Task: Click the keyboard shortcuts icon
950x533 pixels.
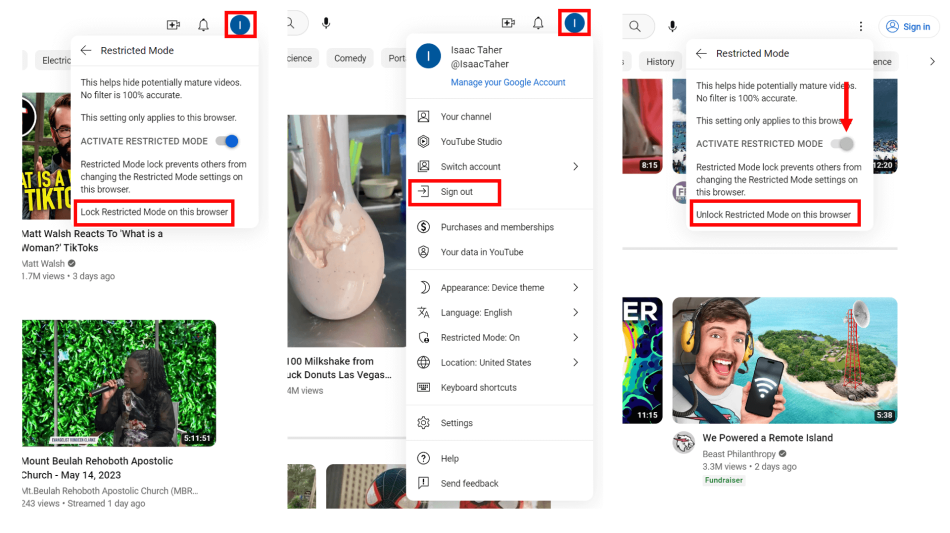Action: (424, 388)
